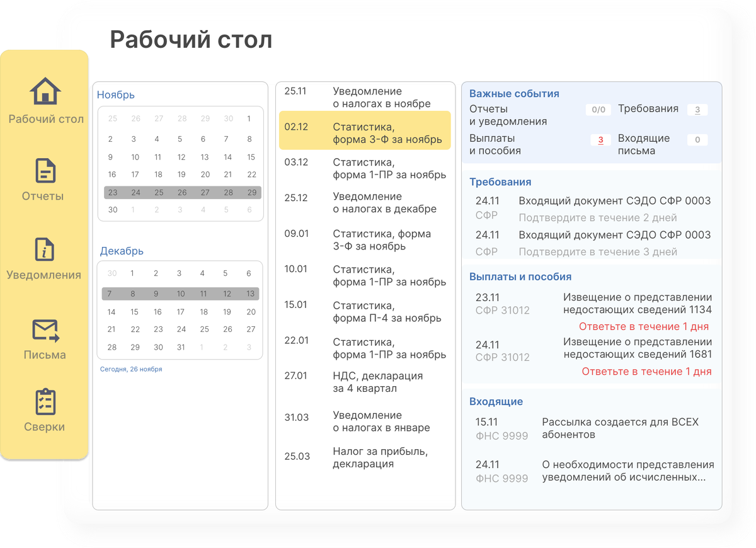Open highlighted 02.12 'Статистика, форма 3-Ф' entry
This screenshot has height=548, width=756.
(365, 130)
